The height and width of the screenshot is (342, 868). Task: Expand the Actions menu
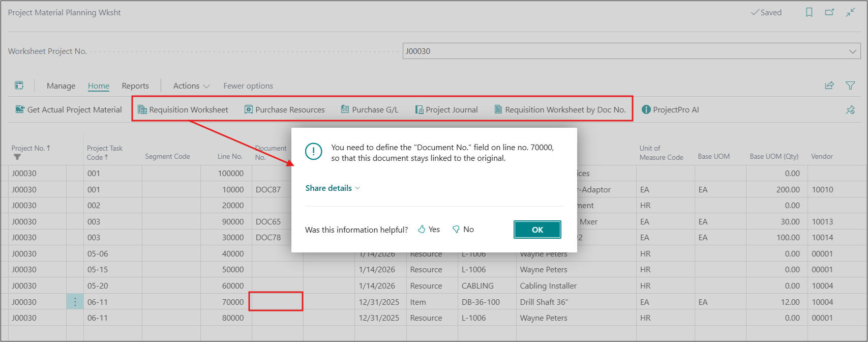click(191, 86)
